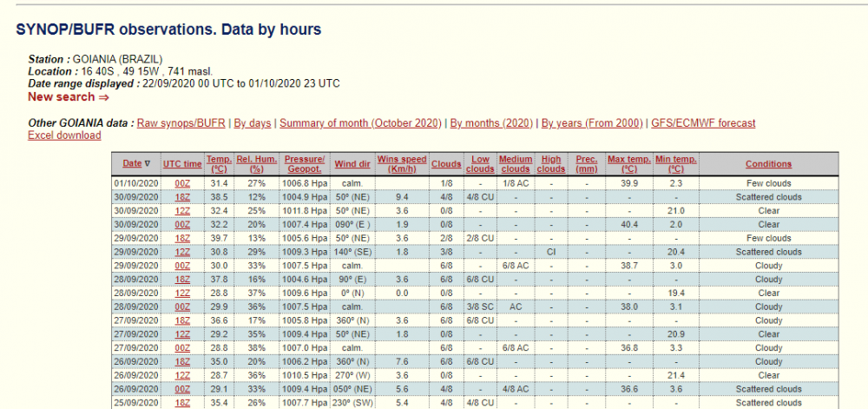Click the New search arrow link
This screenshot has width=868, height=409.
pos(68,97)
